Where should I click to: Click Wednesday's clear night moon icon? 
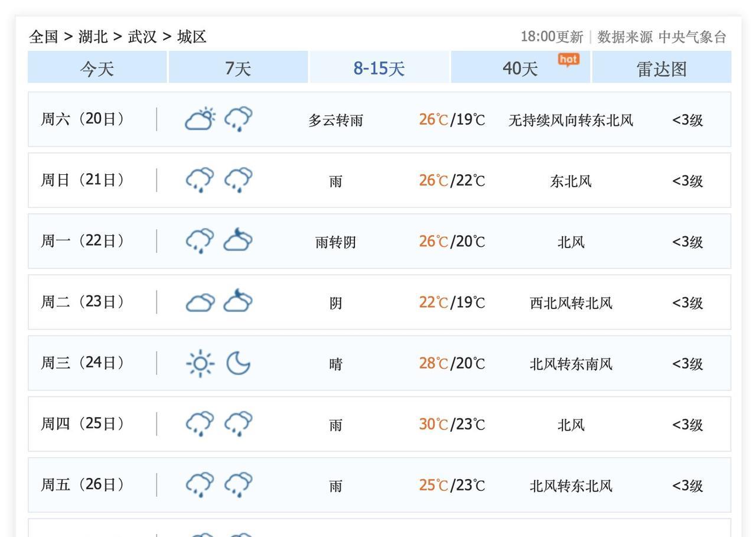click(x=238, y=363)
